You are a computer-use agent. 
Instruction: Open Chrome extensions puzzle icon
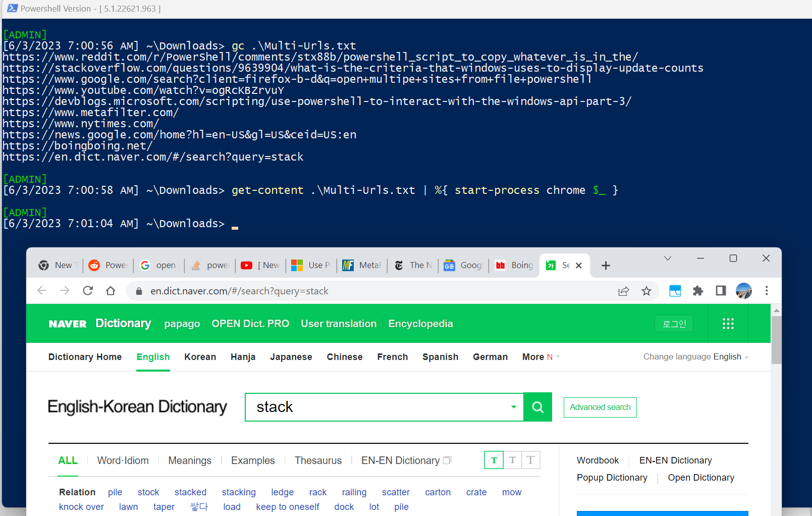[x=698, y=291]
